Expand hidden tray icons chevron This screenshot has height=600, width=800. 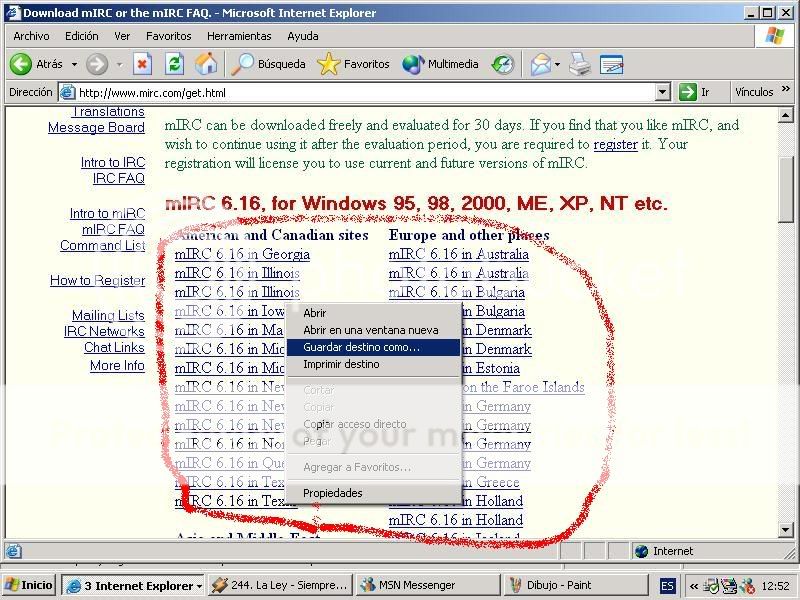tap(693, 586)
